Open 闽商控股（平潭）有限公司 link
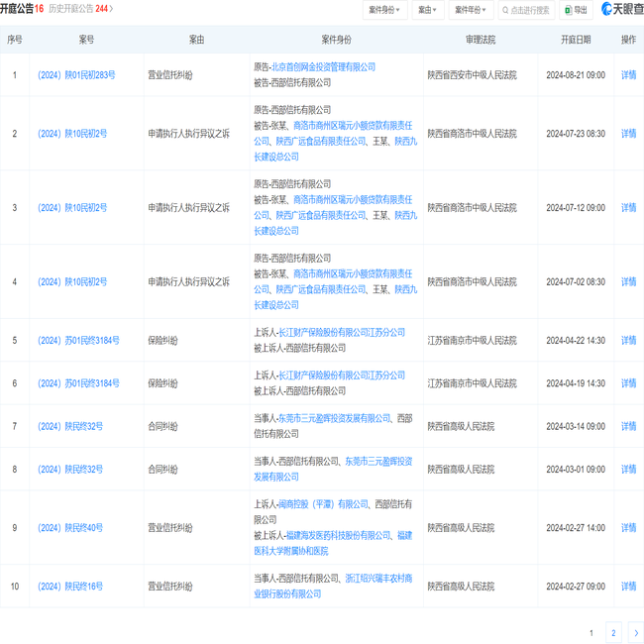Screen dimensions: 644x644 pos(323,504)
